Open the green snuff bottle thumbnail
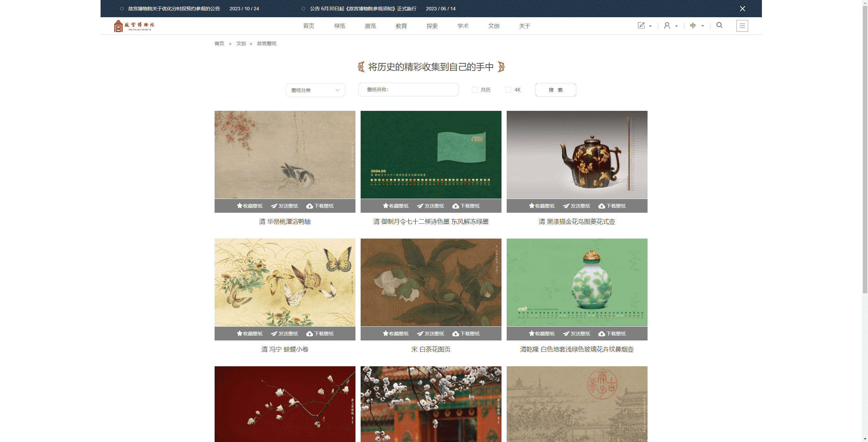868x442 pixels. point(577,282)
